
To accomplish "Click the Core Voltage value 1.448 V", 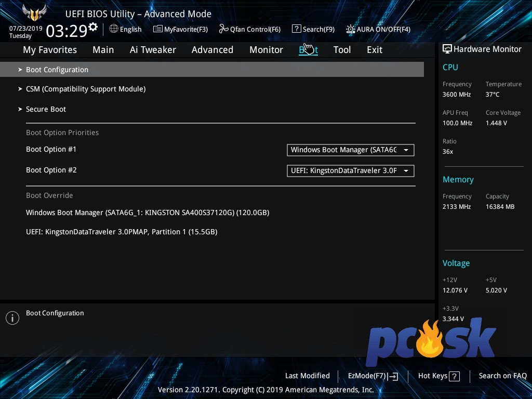I will [496, 123].
